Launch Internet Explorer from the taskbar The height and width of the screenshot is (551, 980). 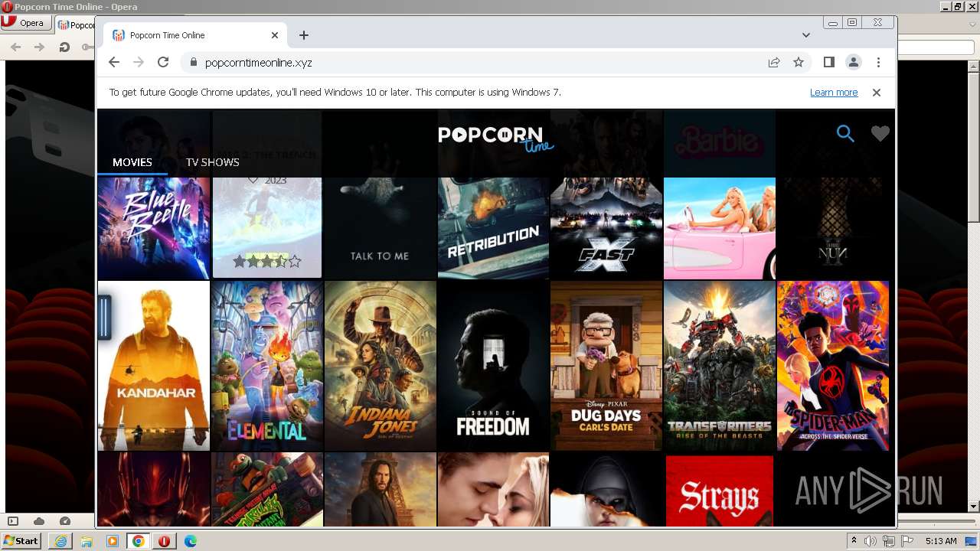pyautogui.click(x=60, y=541)
